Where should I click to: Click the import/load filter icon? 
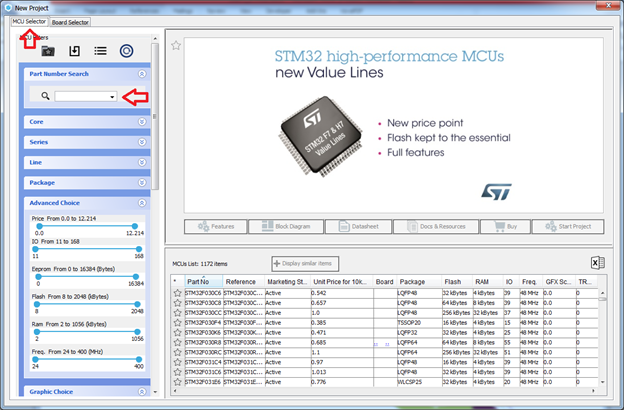tap(74, 51)
